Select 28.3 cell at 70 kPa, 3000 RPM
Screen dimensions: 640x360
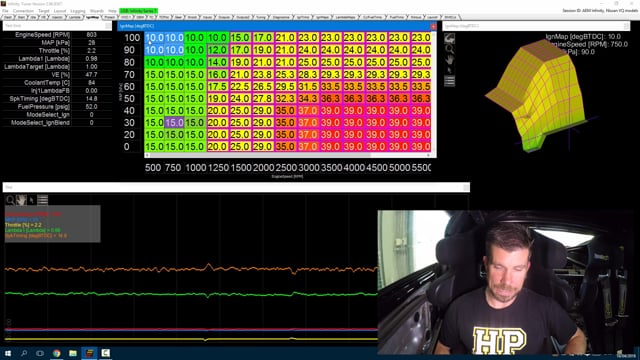pyautogui.click(x=308, y=74)
